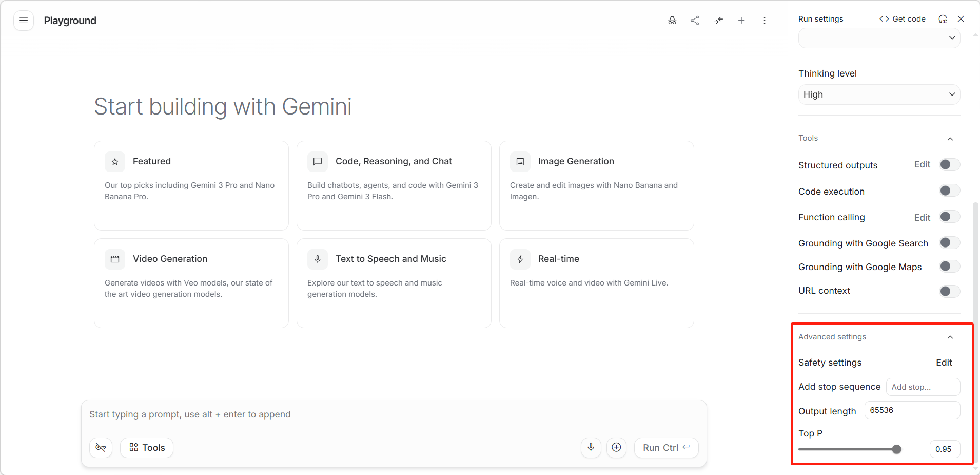Turn on Function calling switch
Image resolution: width=980 pixels, height=475 pixels.
(950, 217)
